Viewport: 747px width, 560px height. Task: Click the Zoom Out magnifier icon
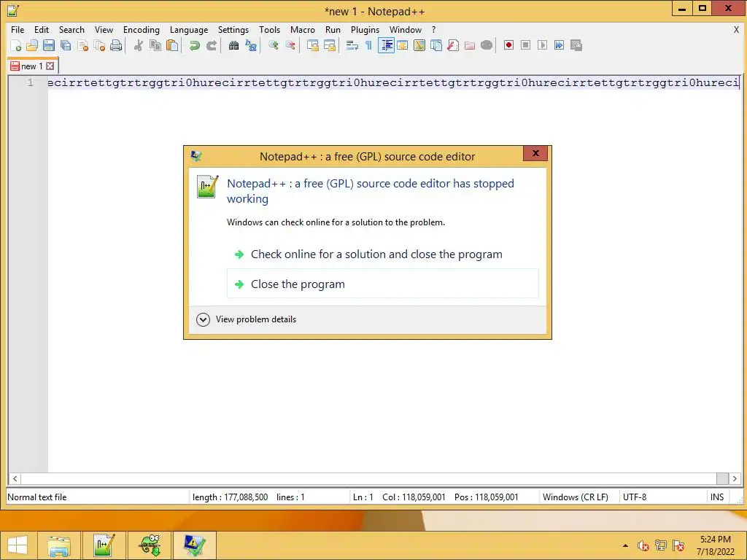pos(290,46)
